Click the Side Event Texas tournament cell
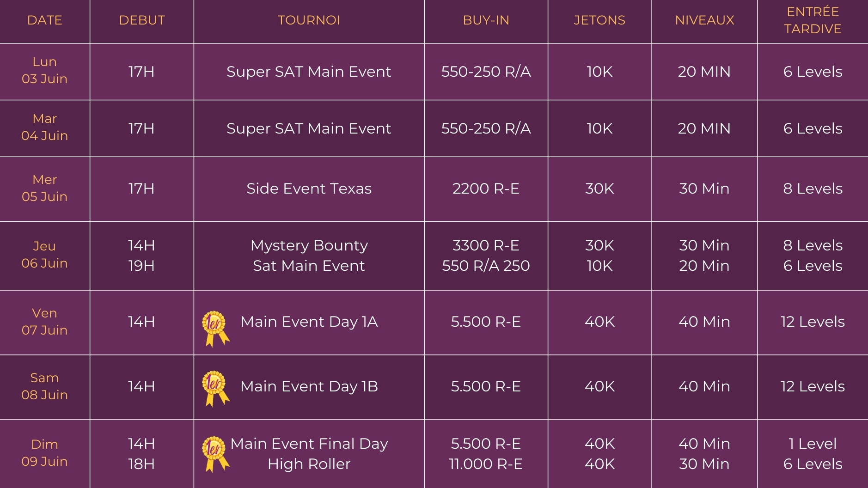The width and height of the screenshot is (868, 488). click(309, 189)
